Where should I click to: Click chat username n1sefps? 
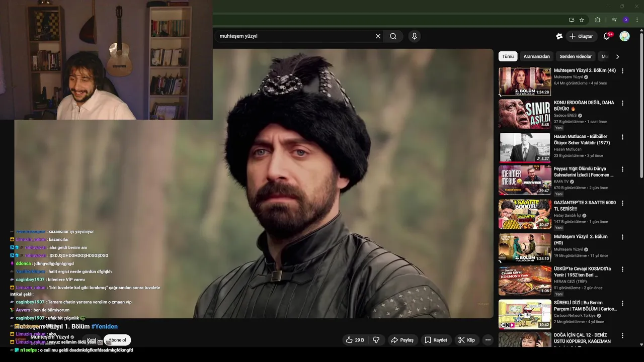(29, 350)
